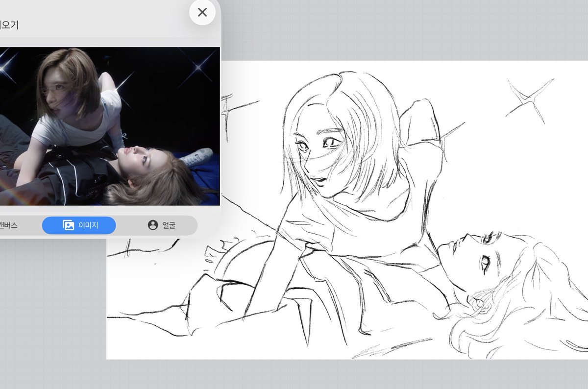Click the person icon in 얼굴 tab
Viewport: 588px width, 389px height.
153,225
